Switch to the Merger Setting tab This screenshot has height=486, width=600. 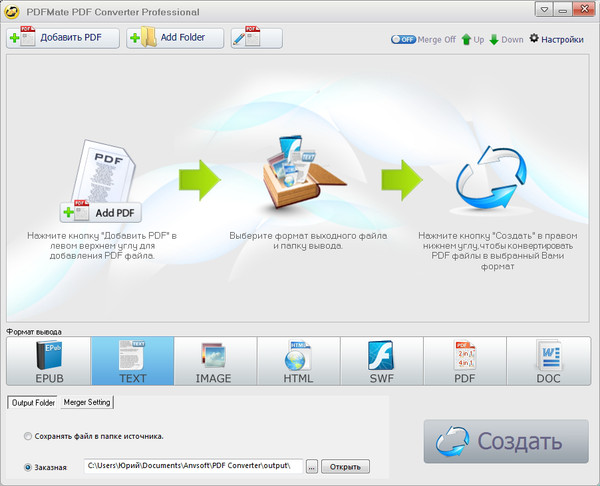(87, 402)
